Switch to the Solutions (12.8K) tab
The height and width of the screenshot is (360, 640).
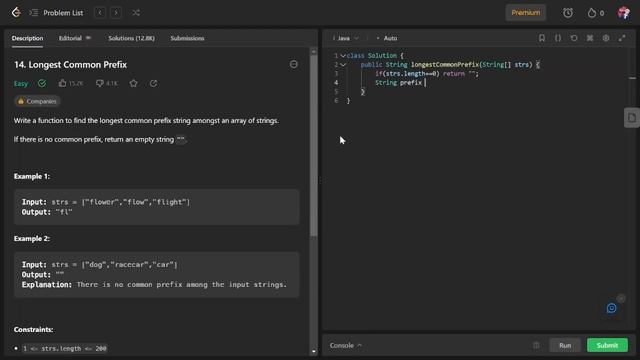(x=131, y=38)
